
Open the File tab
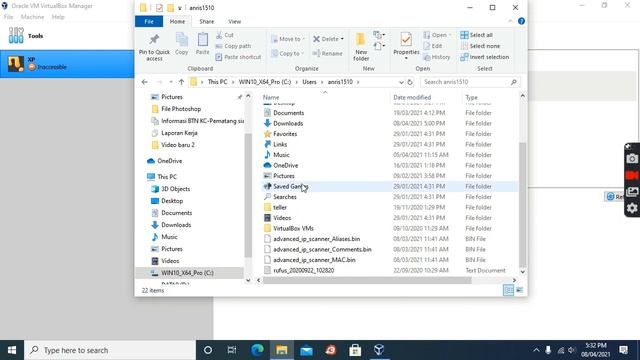149,21
